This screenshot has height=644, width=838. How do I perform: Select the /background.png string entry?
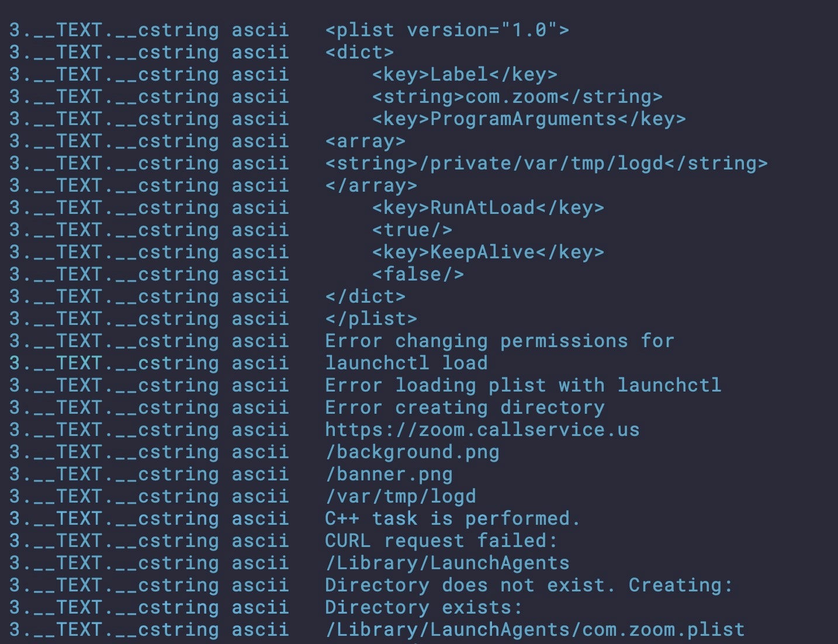click(412, 452)
